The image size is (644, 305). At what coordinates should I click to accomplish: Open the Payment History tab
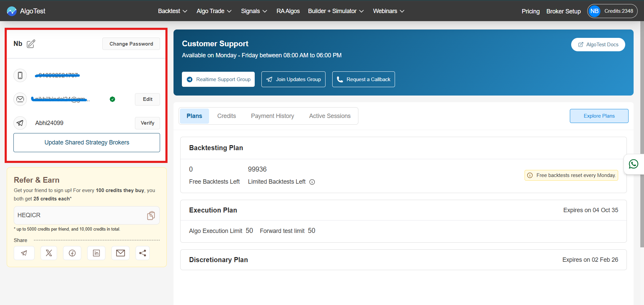[272, 116]
